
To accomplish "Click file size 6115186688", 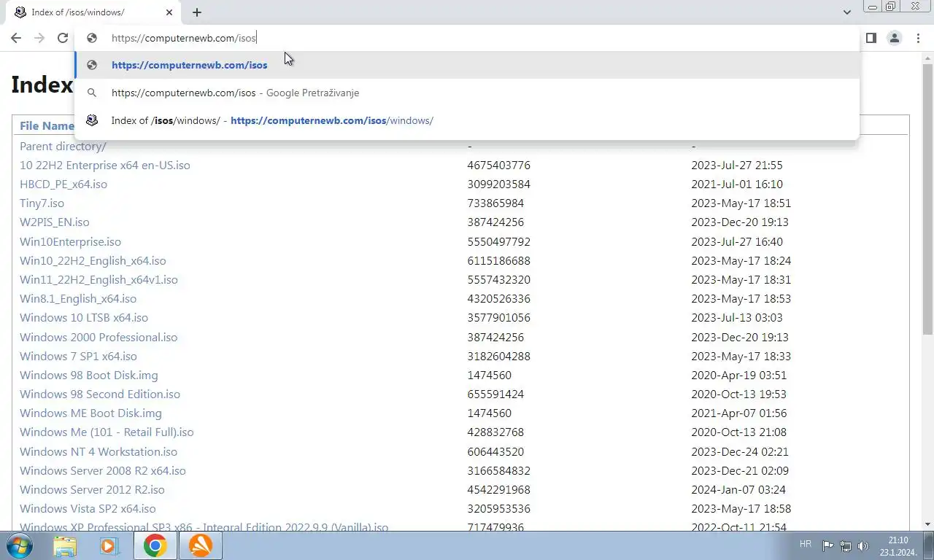I will coord(499,260).
